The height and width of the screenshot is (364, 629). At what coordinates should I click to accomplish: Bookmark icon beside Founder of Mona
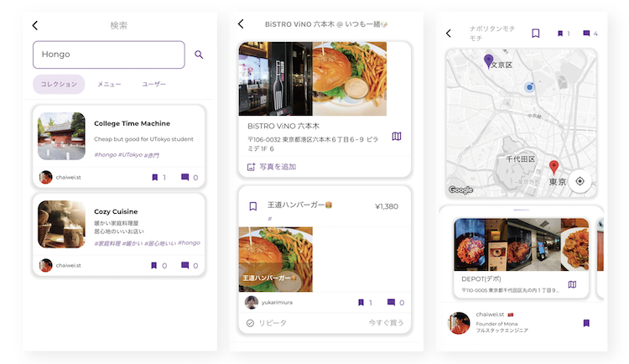586,323
